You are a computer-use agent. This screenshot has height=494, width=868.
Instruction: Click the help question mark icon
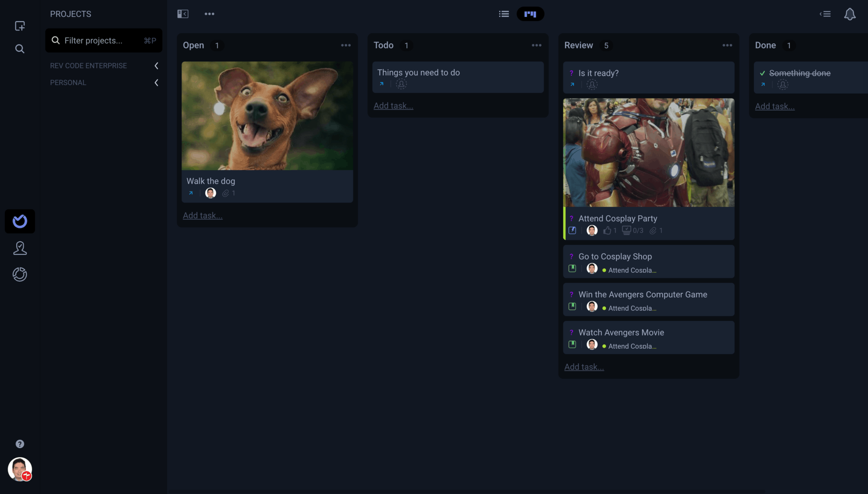tap(20, 444)
